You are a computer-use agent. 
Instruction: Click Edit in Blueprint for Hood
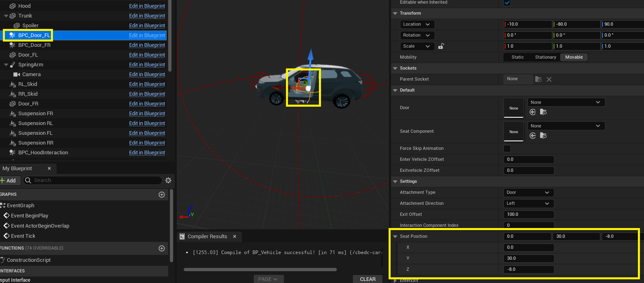click(147, 6)
